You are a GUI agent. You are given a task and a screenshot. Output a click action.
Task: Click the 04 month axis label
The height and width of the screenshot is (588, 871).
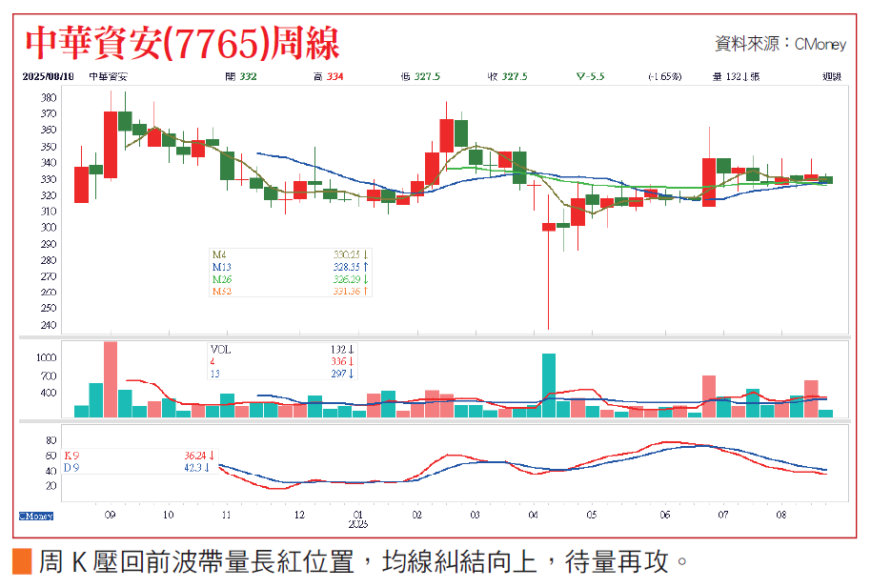coord(534,516)
